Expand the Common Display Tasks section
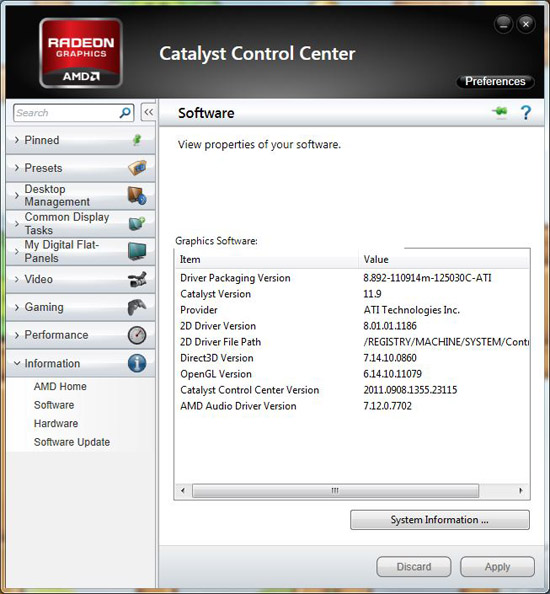 coord(81,224)
